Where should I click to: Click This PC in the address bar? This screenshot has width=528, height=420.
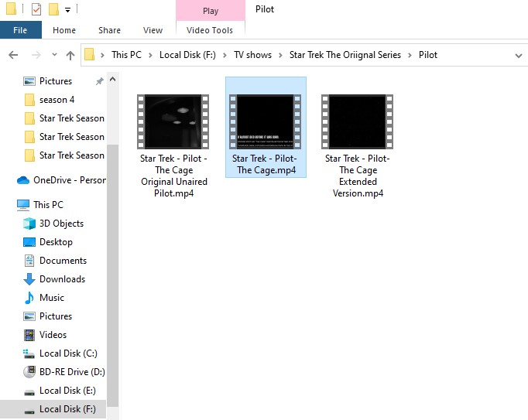(x=127, y=55)
